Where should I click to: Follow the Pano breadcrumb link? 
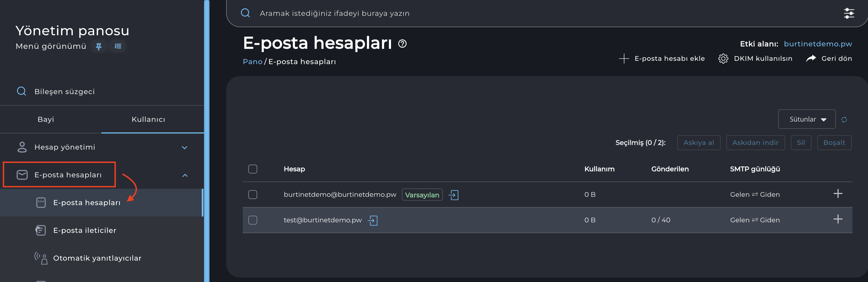252,62
